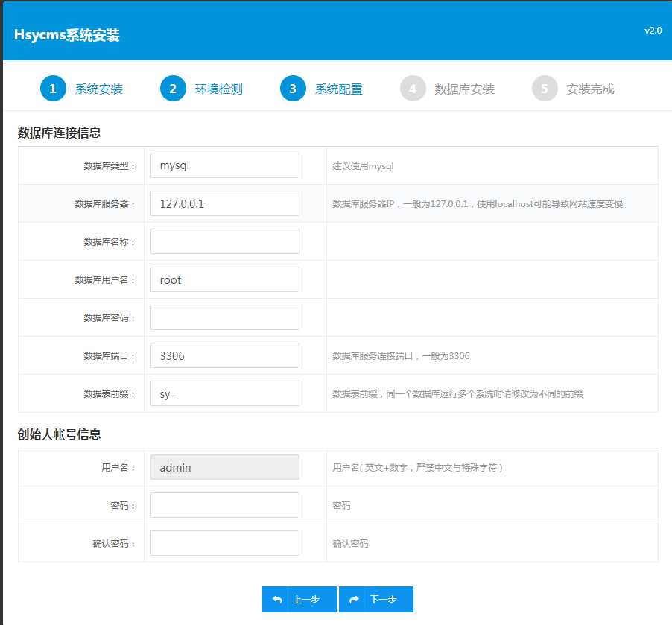
Task: Focus the 数据库端口 field showing 3306
Action: (x=224, y=355)
